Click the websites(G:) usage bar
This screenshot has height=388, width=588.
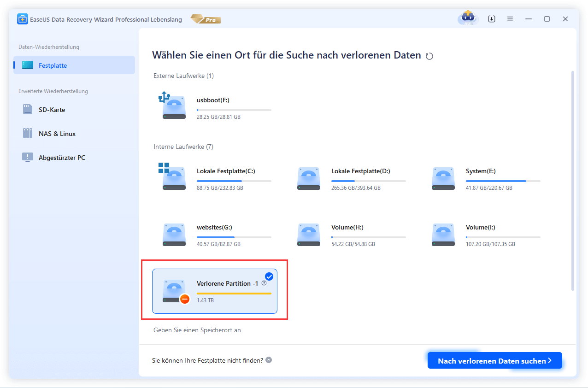234,237
